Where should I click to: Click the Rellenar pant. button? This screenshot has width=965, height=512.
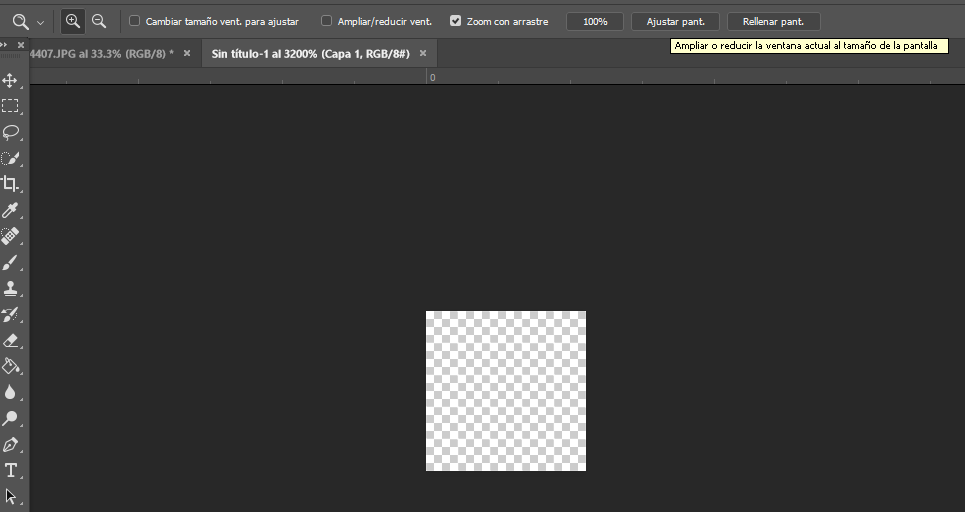(x=773, y=21)
